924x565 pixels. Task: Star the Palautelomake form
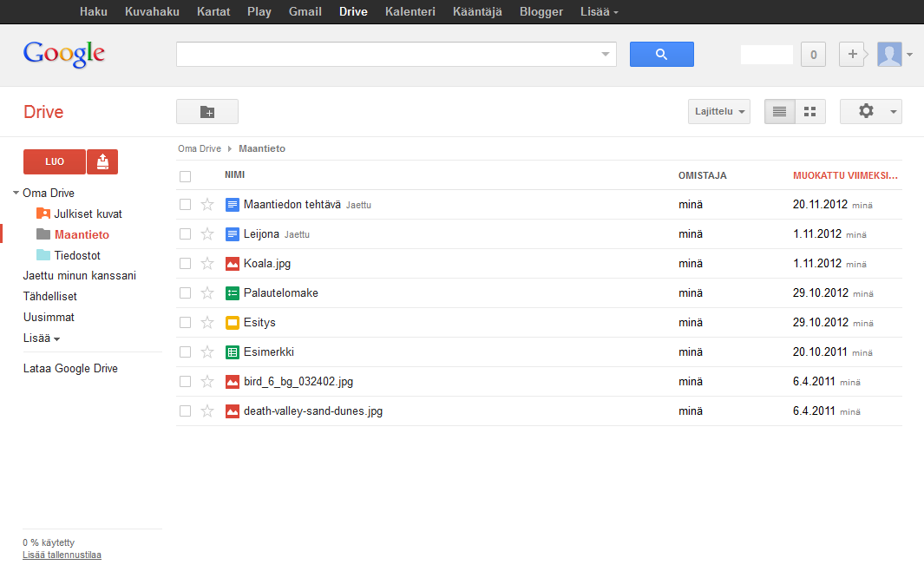click(206, 293)
